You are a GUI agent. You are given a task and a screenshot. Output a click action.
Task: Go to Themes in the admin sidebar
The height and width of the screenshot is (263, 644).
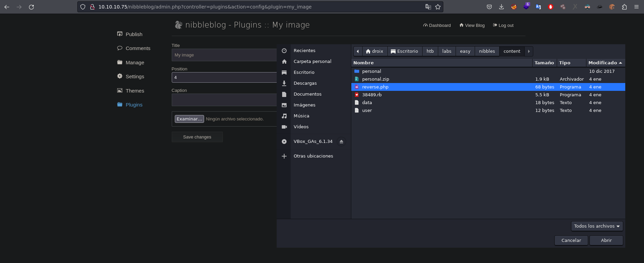(x=135, y=91)
